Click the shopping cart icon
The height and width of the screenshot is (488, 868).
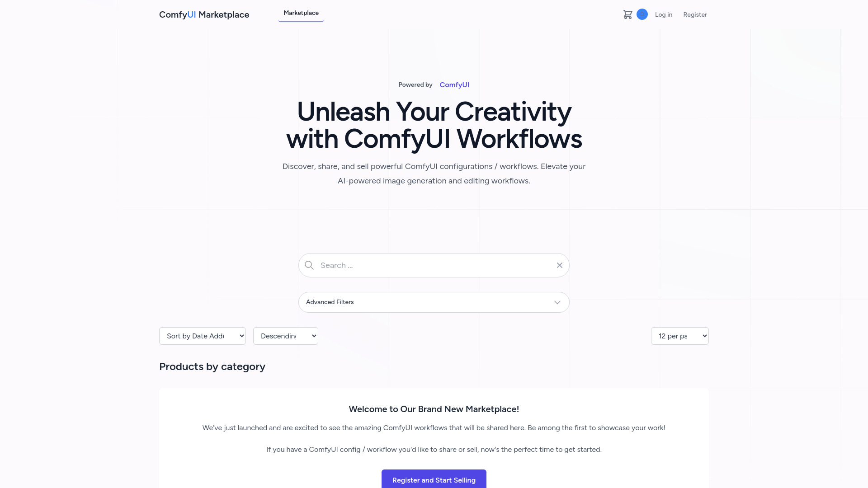628,14
